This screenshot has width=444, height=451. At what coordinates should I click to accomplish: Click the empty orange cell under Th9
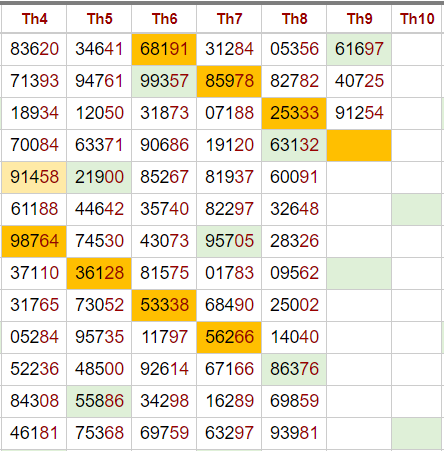tap(359, 145)
